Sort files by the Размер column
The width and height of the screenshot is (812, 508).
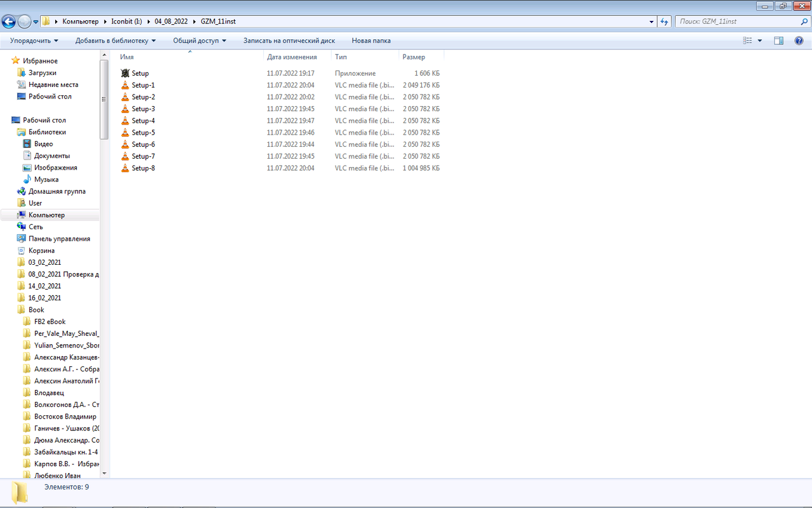[421, 57]
